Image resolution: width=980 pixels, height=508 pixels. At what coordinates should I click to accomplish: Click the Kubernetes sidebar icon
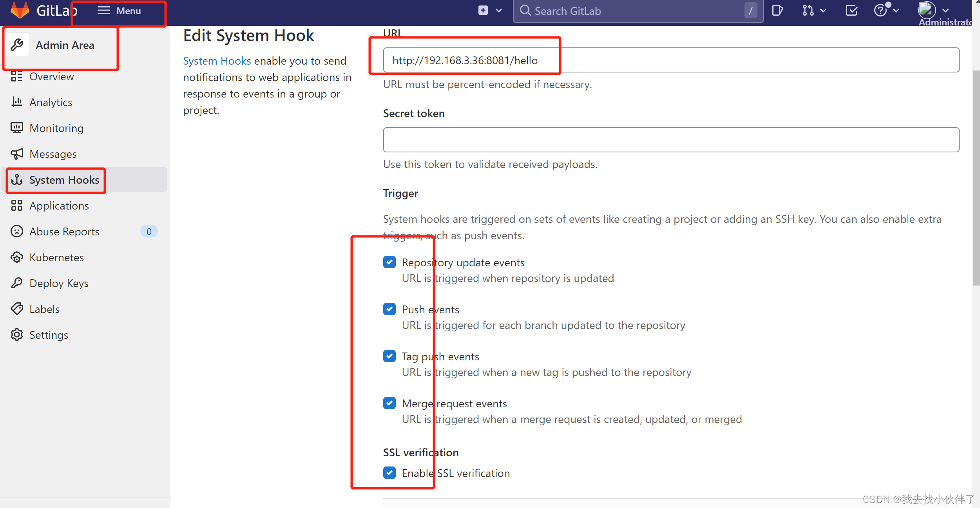click(17, 257)
